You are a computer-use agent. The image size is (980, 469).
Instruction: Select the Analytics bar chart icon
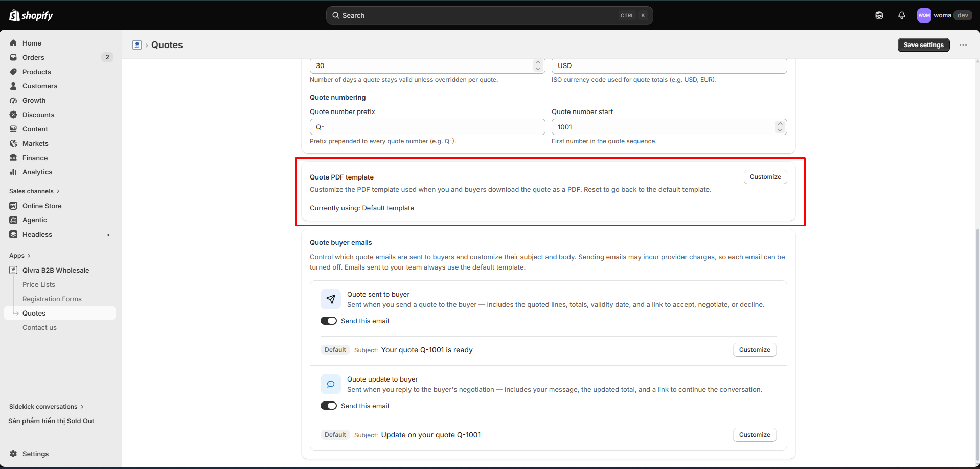tap(14, 172)
